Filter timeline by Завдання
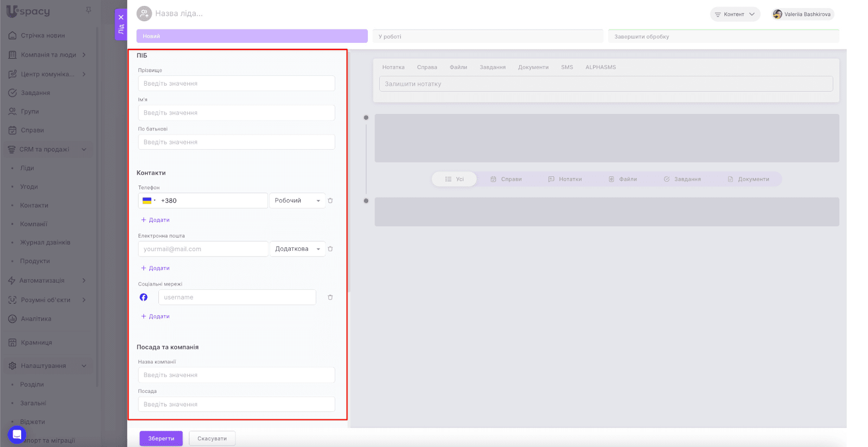Image resolution: width=868 pixels, height=447 pixels. (x=682, y=179)
